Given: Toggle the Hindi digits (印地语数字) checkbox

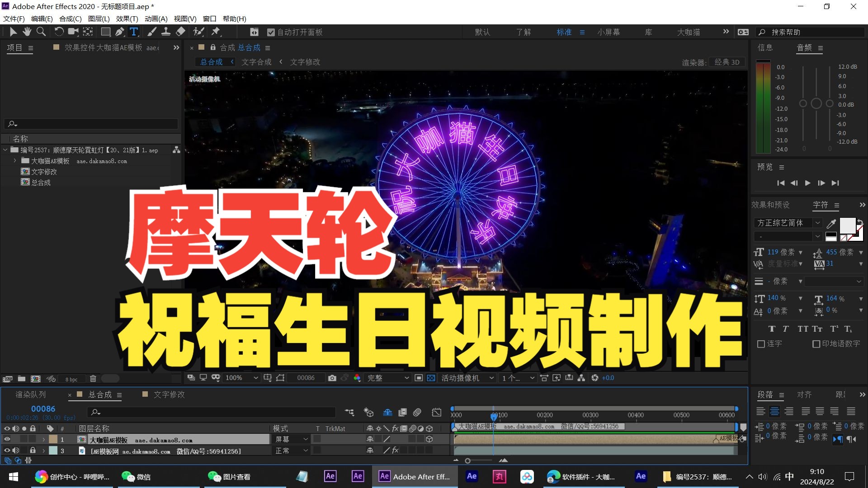Looking at the screenshot, I should point(816,344).
